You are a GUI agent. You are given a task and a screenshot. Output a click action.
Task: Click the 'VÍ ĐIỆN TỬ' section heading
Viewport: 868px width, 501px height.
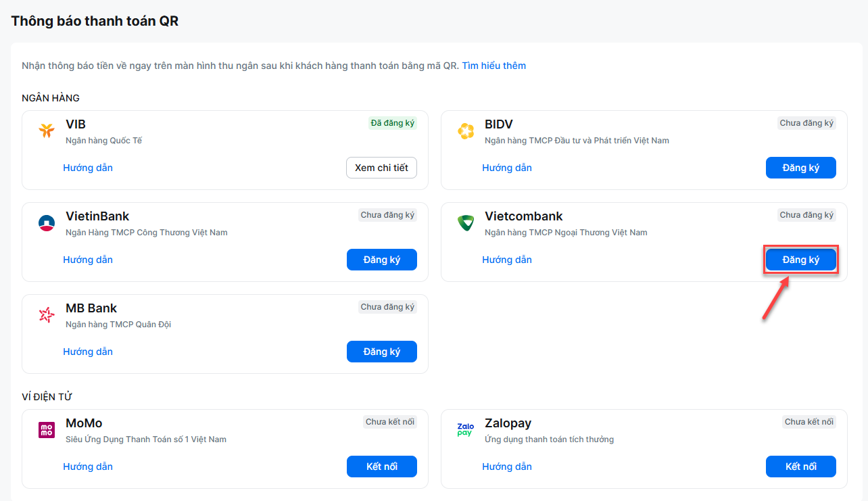point(47,396)
